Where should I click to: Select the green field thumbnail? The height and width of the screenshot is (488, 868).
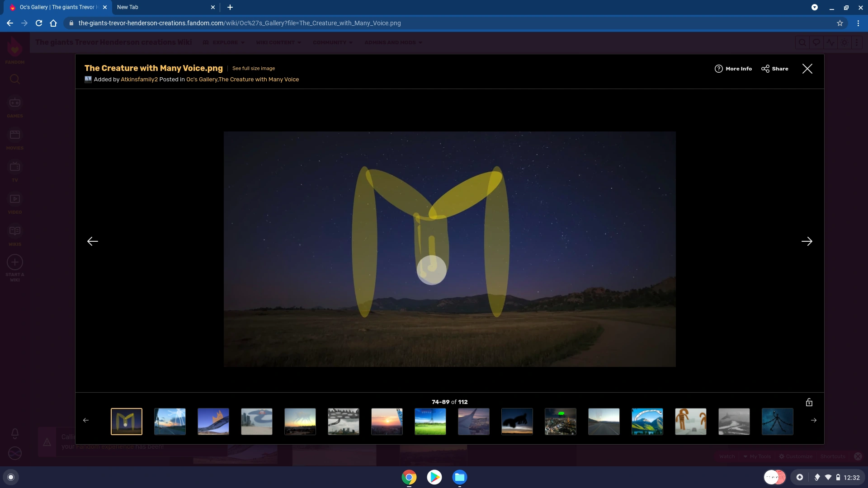click(x=430, y=422)
